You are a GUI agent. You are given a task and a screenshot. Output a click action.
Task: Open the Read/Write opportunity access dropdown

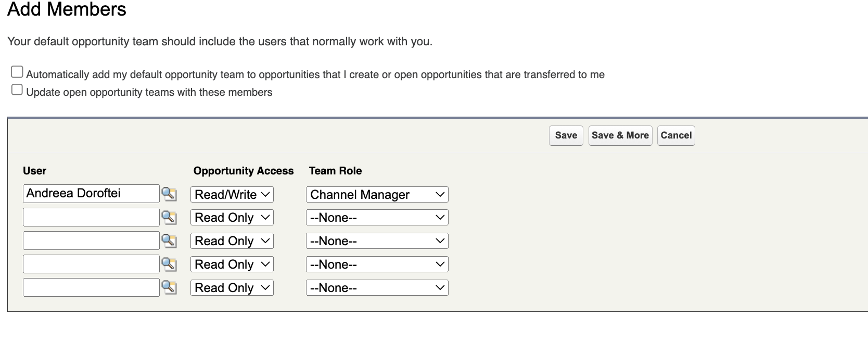(x=232, y=195)
